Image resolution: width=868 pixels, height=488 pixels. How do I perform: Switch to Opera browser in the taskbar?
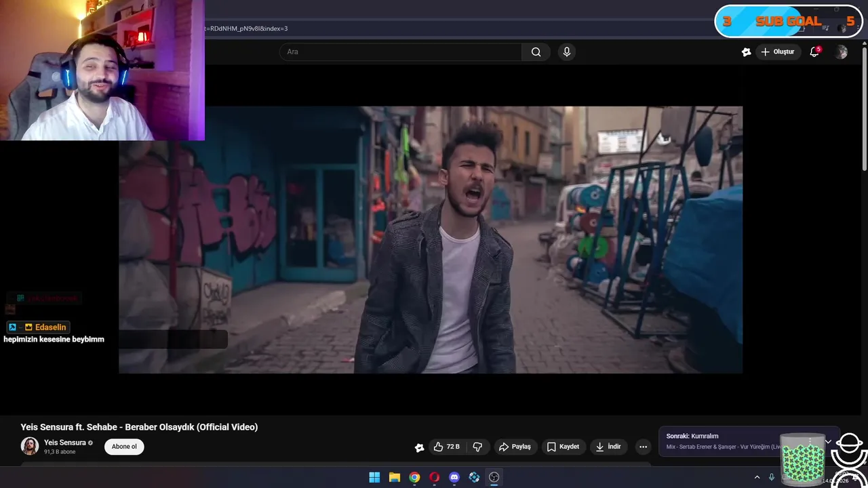[434, 477]
